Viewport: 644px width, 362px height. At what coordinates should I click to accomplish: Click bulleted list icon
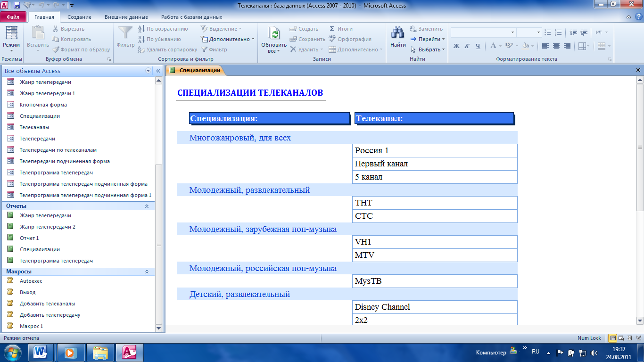coord(547,33)
